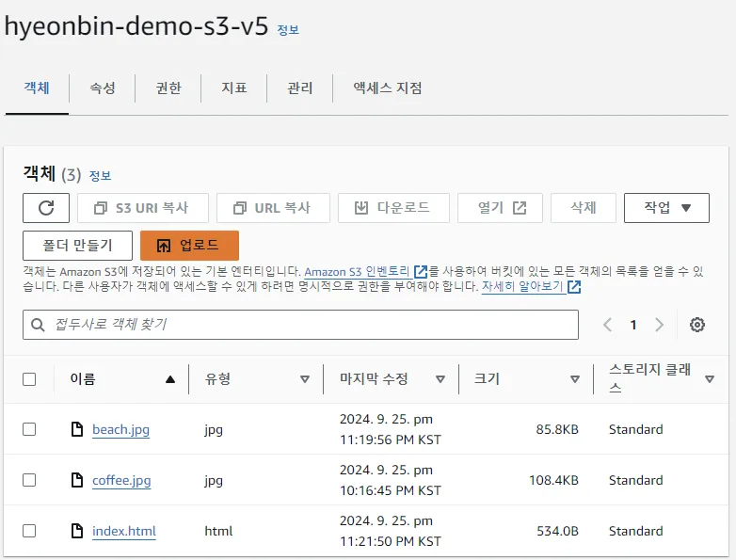
Task: Click 정보 link next to 객체 (3)
Action: pyautogui.click(x=100, y=176)
